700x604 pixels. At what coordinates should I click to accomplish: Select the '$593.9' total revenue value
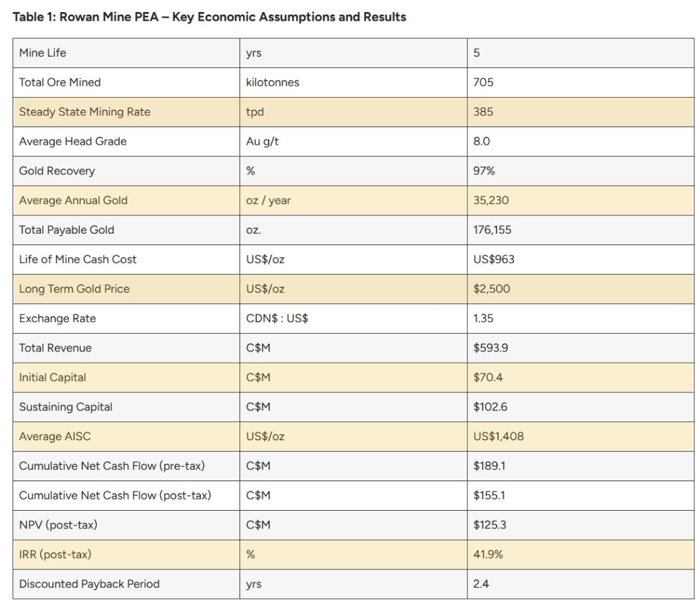pyautogui.click(x=491, y=348)
